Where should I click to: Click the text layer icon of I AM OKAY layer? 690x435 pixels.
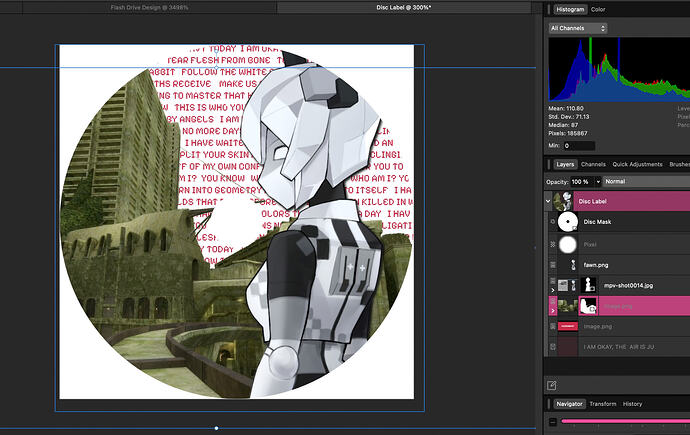point(553,347)
